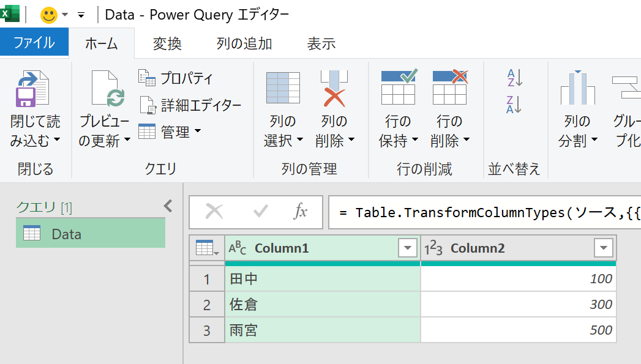Select the Data query in the Queries list
641x364 pixels.
click(91, 234)
